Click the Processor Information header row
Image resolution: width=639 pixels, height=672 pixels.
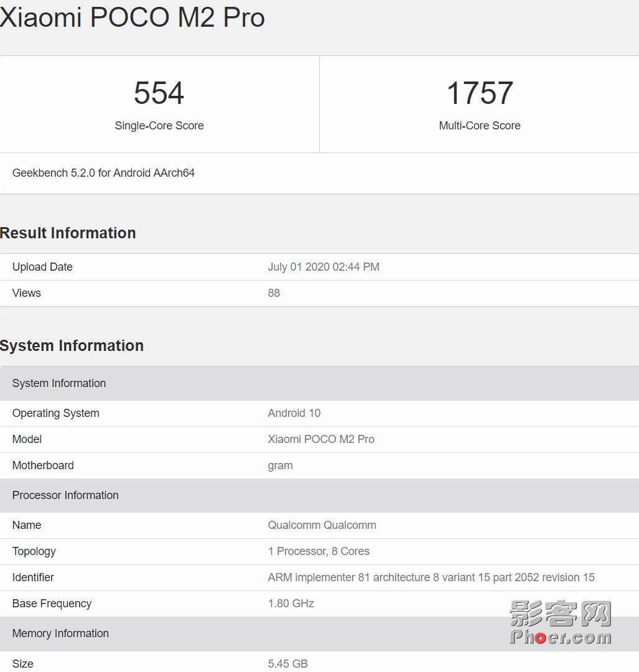tap(319, 495)
